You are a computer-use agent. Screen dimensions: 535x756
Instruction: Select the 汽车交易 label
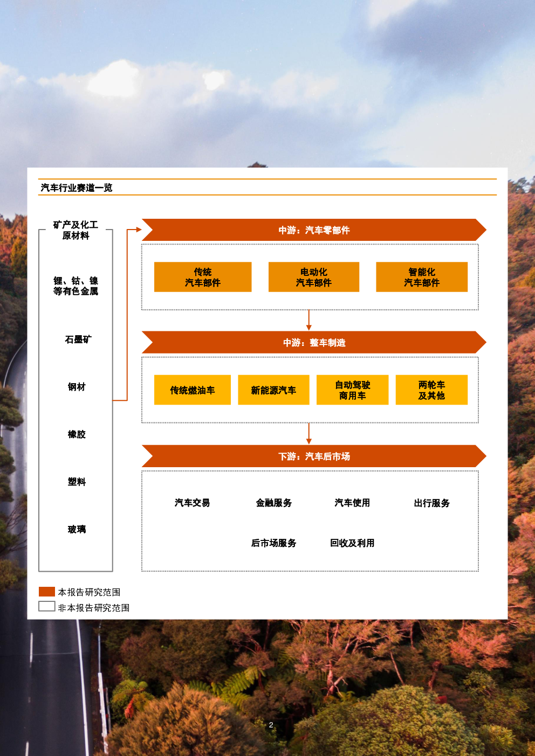click(x=192, y=503)
